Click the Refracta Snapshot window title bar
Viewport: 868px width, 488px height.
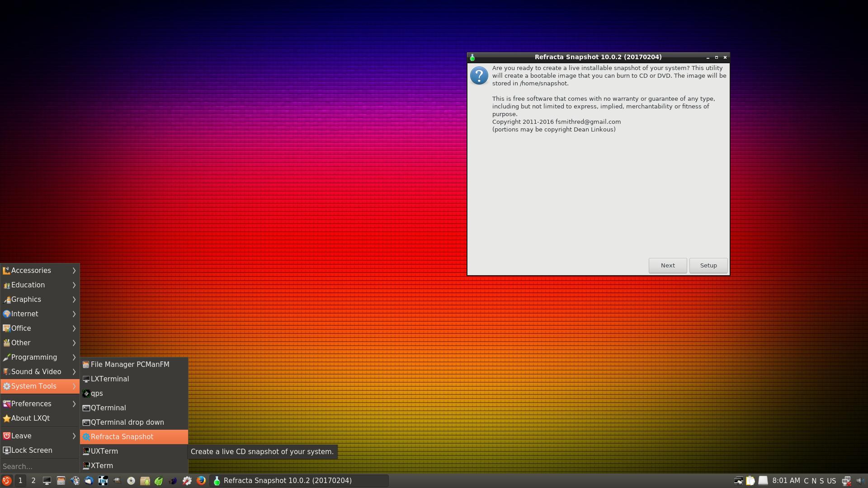[598, 57]
